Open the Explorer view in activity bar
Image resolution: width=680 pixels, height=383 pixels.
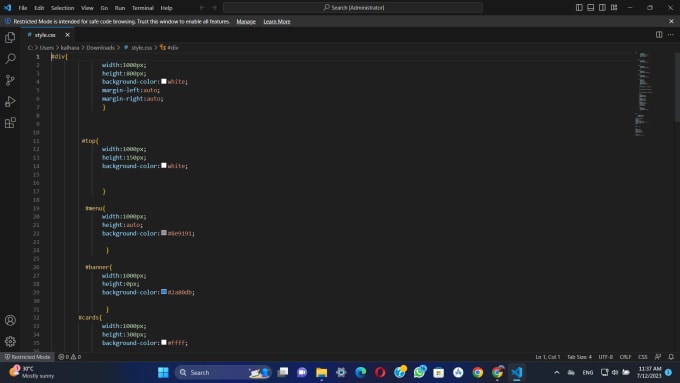[10, 38]
